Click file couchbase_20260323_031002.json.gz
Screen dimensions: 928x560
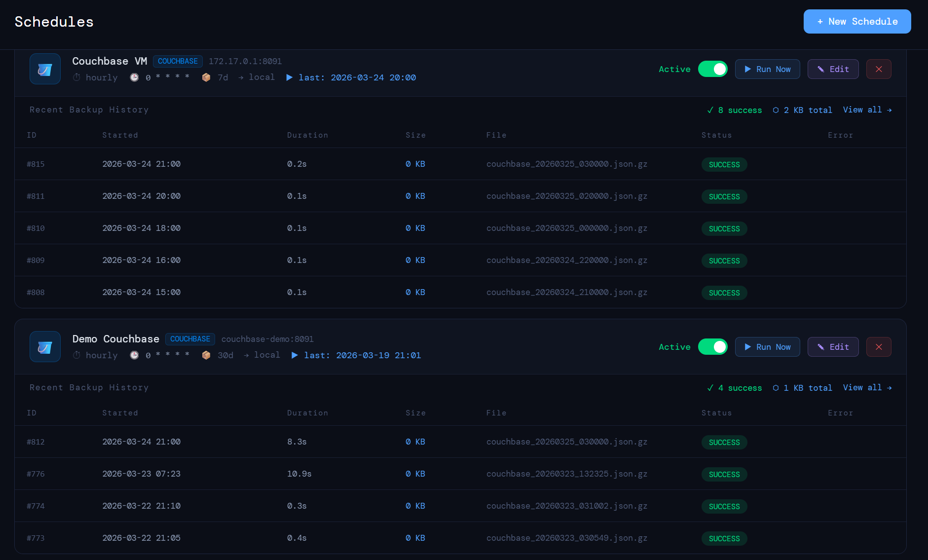pos(567,506)
